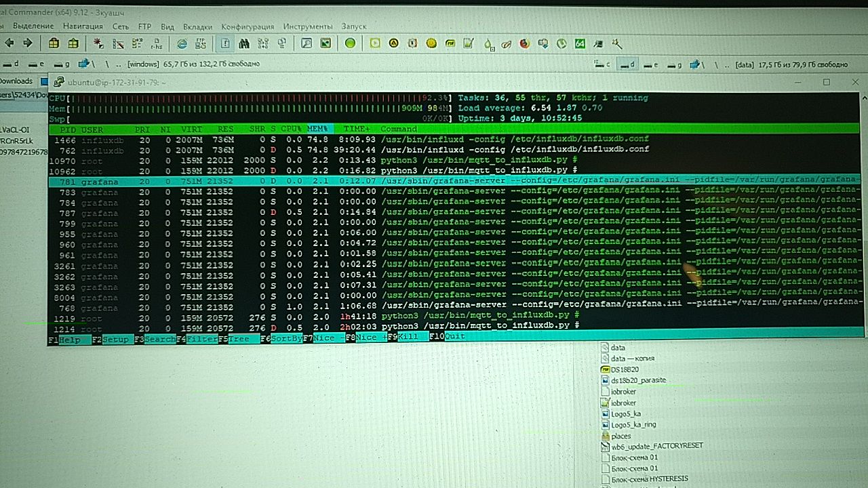This screenshot has width=868, height=488.
Task: Click the notepad with pencil toolbar icon
Action: coord(468,43)
